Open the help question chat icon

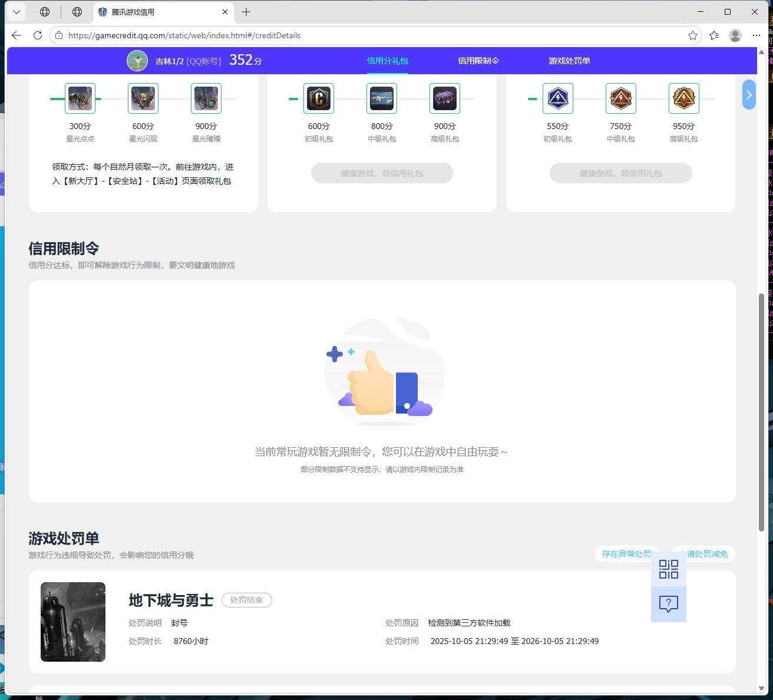[x=669, y=604]
